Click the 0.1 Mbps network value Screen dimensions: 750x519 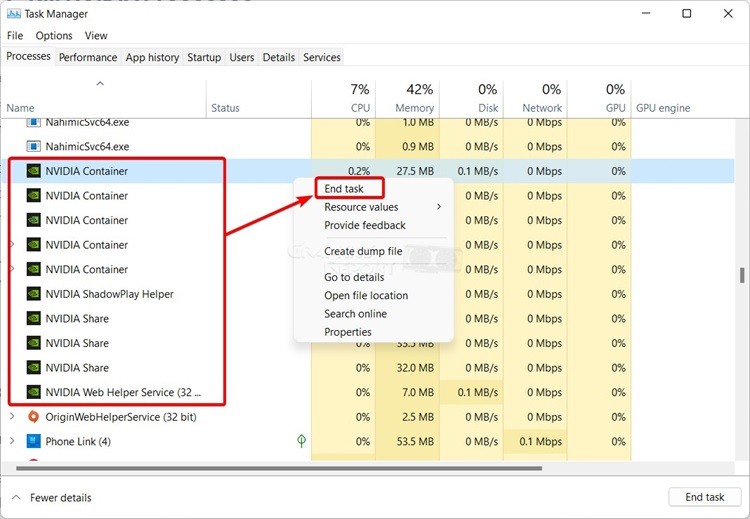point(540,442)
